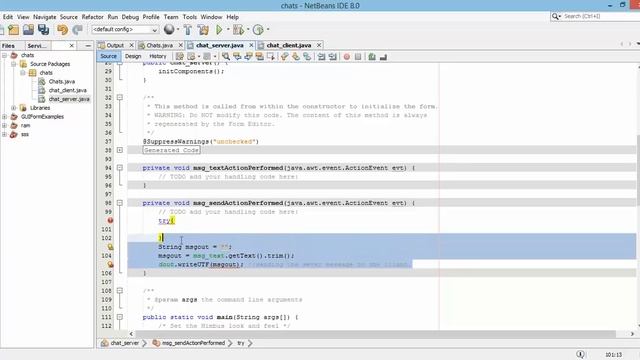Toggle Rectangular Selection mode
Screen dimensions: 640x360
point(270,57)
